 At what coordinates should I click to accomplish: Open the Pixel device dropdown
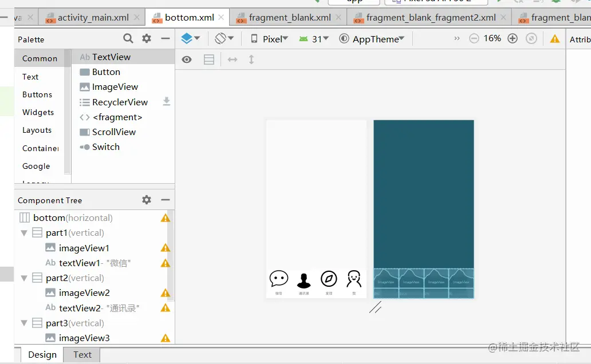[x=270, y=39]
